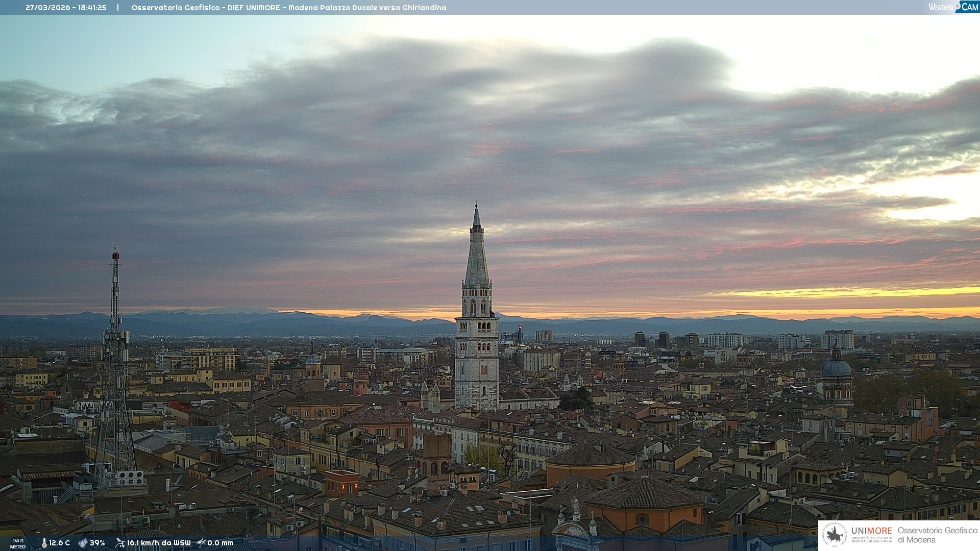Click the rain umbrella precipitation icon
This screenshot has width=980, height=551.
coord(201,543)
